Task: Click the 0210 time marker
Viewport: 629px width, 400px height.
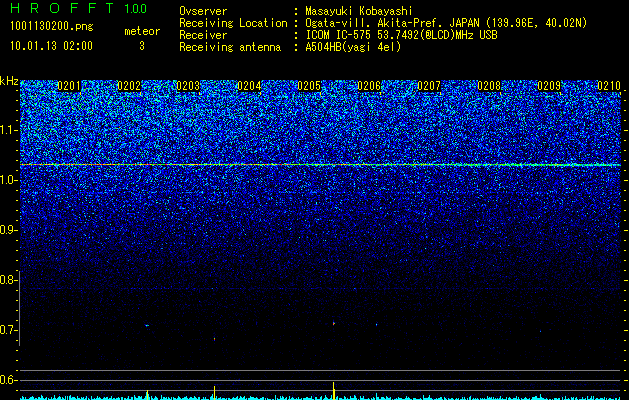Action: (609, 86)
